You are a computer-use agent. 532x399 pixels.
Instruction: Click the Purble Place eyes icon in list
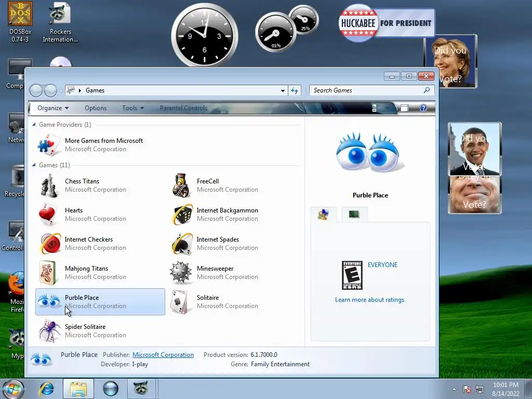(49, 301)
